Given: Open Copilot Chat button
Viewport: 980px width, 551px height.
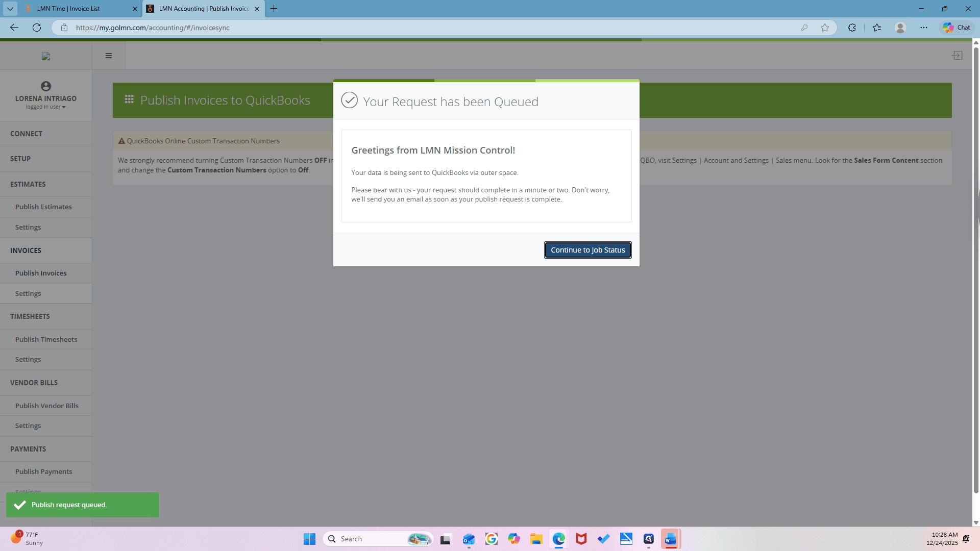Looking at the screenshot, I should (x=957, y=28).
